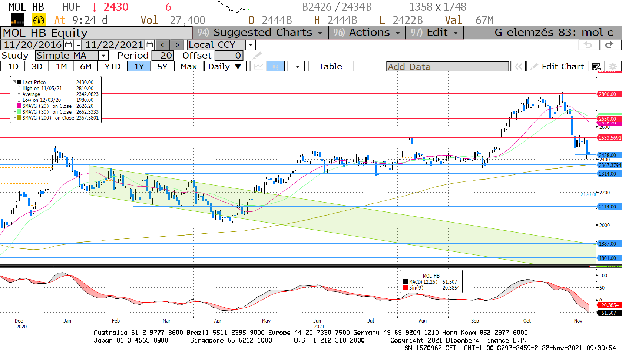Open chart settings gear

click(x=613, y=67)
